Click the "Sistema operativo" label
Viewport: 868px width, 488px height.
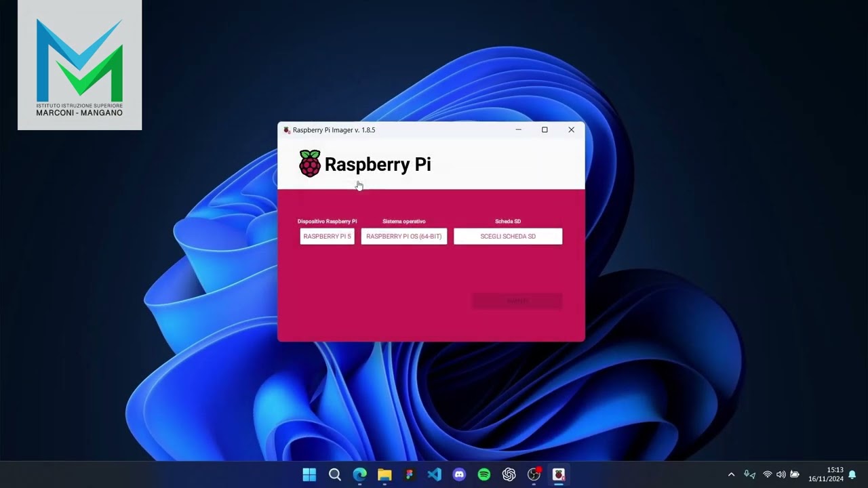[403, 222]
